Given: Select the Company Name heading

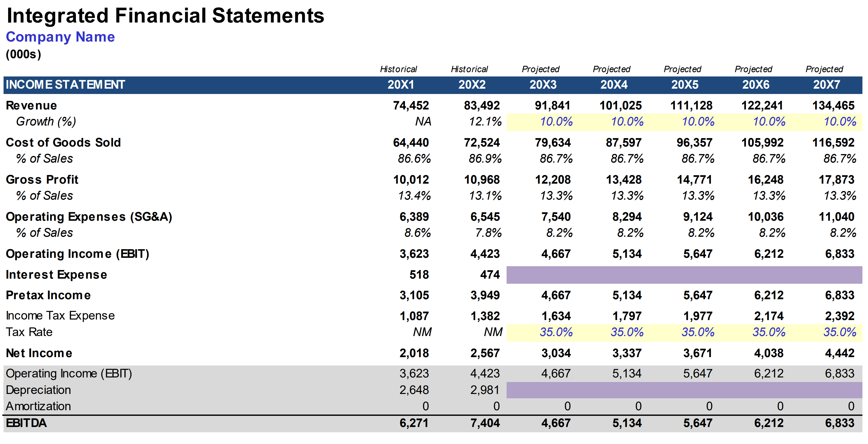Looking at the screenshot, I should click(60, 37).
